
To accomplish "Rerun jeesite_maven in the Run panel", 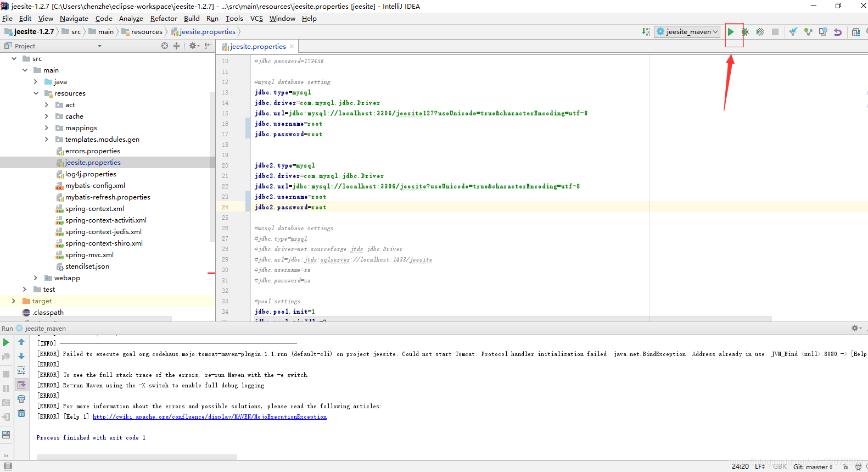I will click(x=6, y=342).
